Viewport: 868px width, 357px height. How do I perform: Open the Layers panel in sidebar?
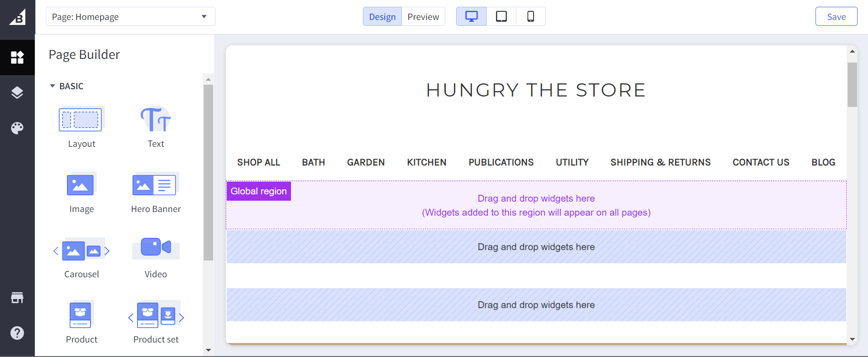(x=17, y=92)
